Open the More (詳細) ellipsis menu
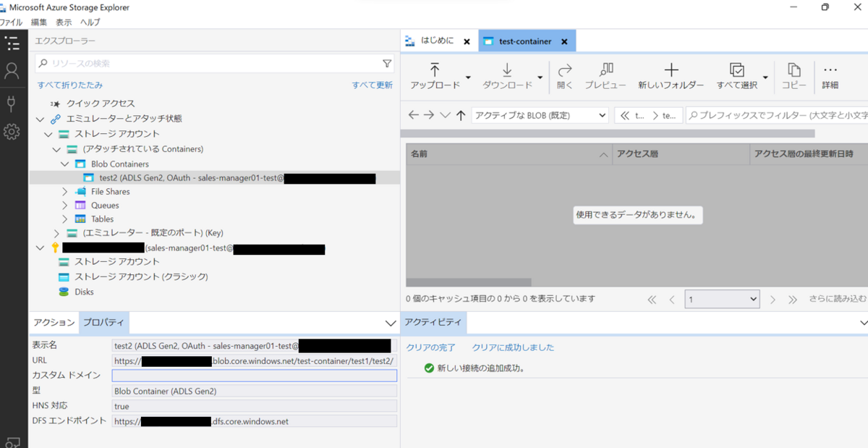Screen dimensions: 868x448 830,76
